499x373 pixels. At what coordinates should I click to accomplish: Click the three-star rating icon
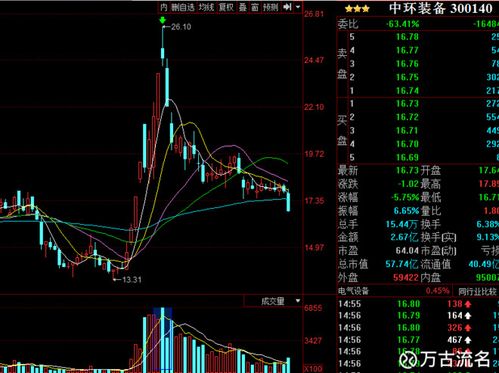coord(357,9)
